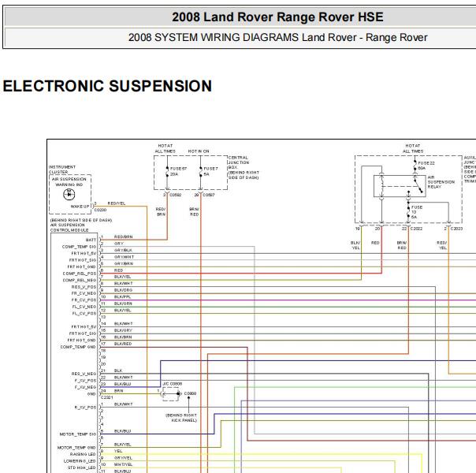Click the 'C0230' connector label
This screenshot has height=473, width=476.
[x=100, y=210]
